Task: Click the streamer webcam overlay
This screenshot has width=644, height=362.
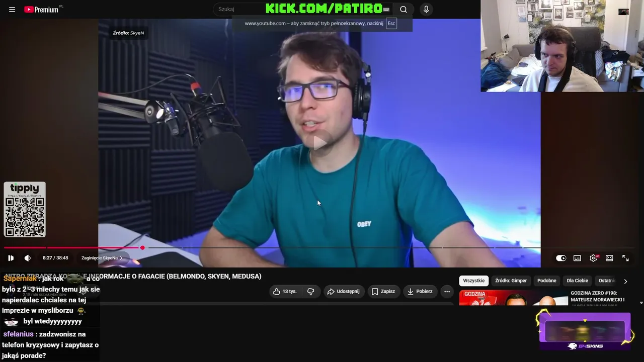Action: pyautogui.click(x=562, y=46)
